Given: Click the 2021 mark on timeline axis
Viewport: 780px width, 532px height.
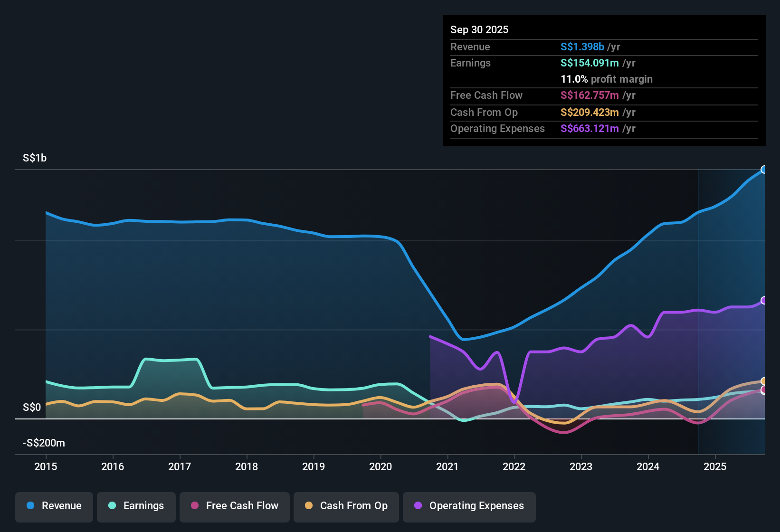Looking at the screenshot, I should (x=447, y=467).
